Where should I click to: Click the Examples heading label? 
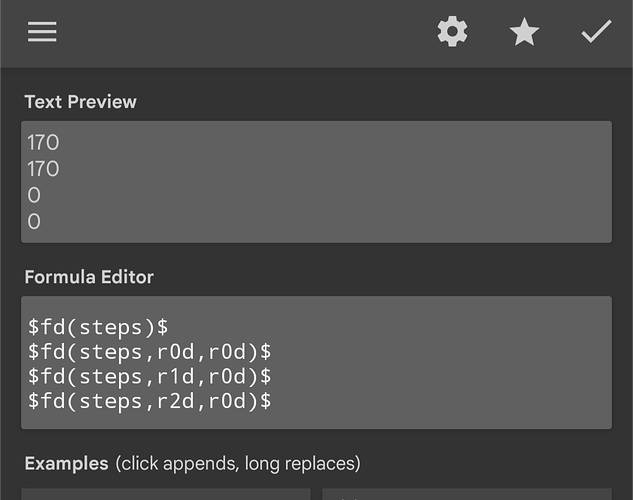pos(66,463)
